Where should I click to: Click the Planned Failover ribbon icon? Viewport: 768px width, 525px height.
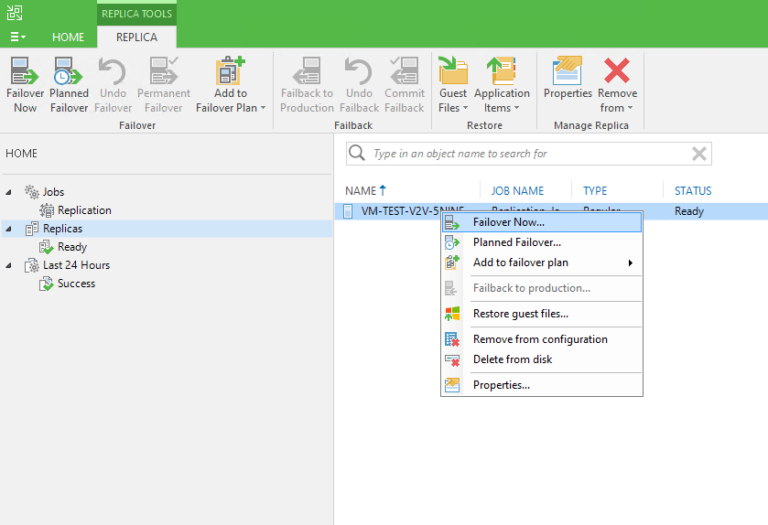pyautogui.click(x=69, y=71)
